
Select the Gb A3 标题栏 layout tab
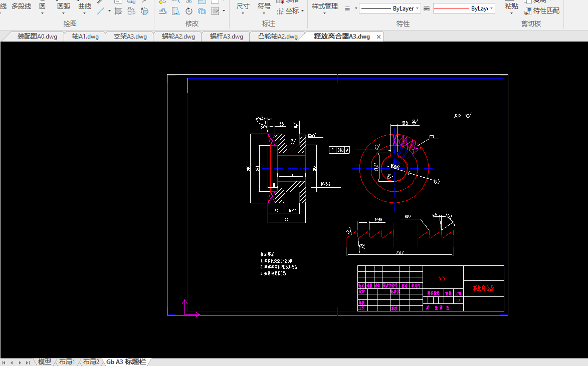tap(126, 362)
